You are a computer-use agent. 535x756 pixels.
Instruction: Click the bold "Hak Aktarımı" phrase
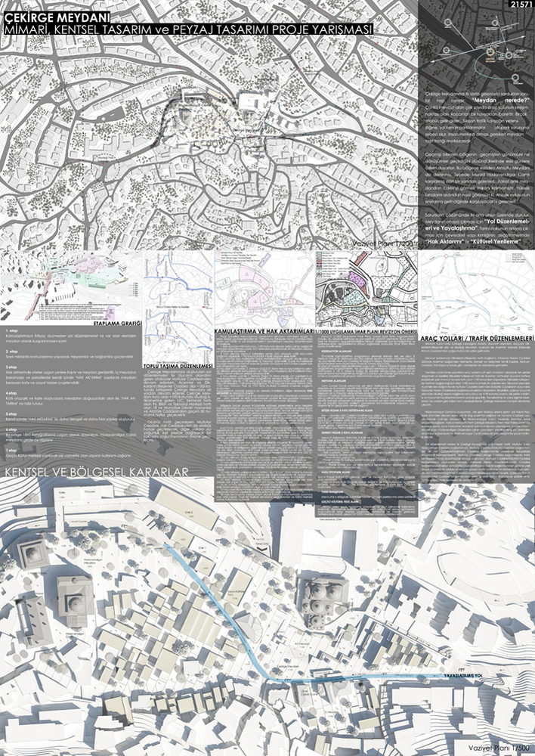(444, 240)
